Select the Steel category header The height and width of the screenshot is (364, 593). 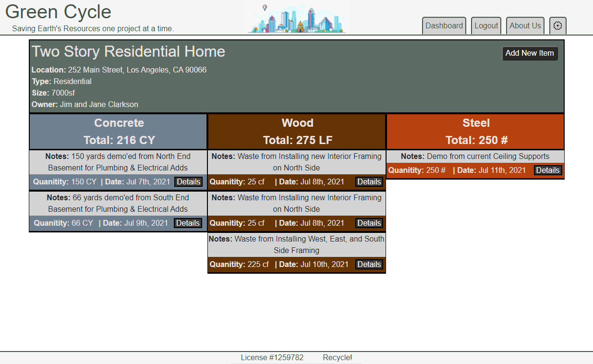click(476, 132)
